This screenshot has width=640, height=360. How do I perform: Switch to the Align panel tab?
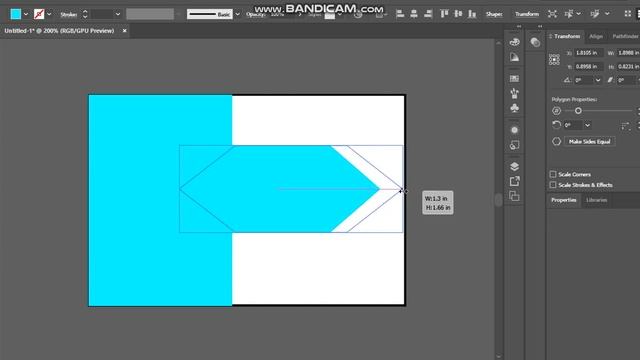pos(596,36)
